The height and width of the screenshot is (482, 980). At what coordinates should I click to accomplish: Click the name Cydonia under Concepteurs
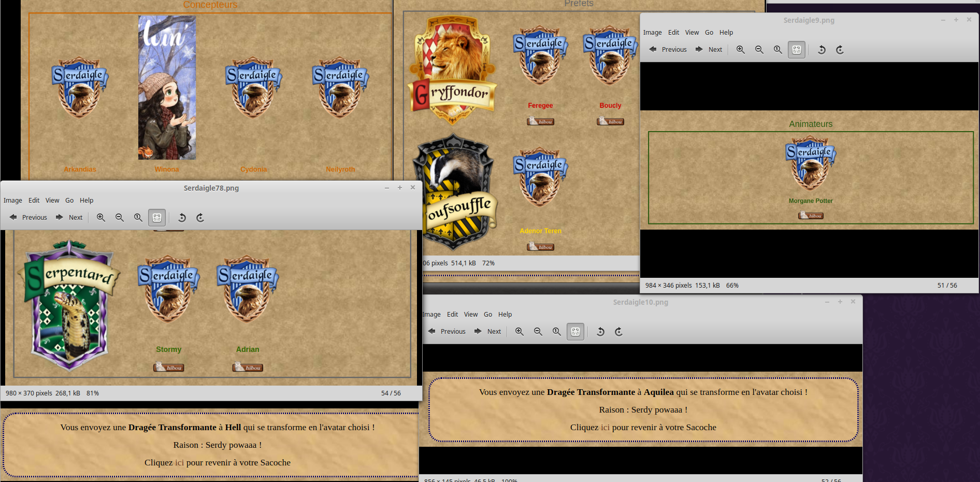tap(253, 169)
